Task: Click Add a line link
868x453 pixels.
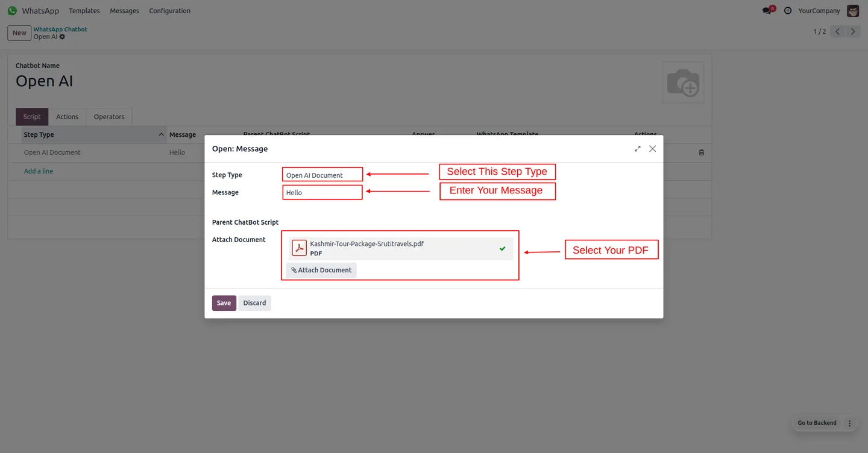Action: pos(39,171)
